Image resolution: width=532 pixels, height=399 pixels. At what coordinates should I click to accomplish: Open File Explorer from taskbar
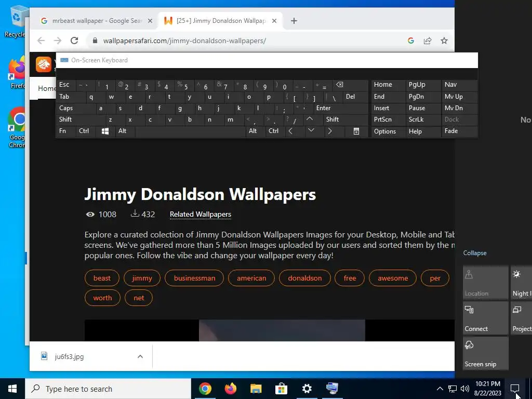pyautogui.click(x=256, y=389)
